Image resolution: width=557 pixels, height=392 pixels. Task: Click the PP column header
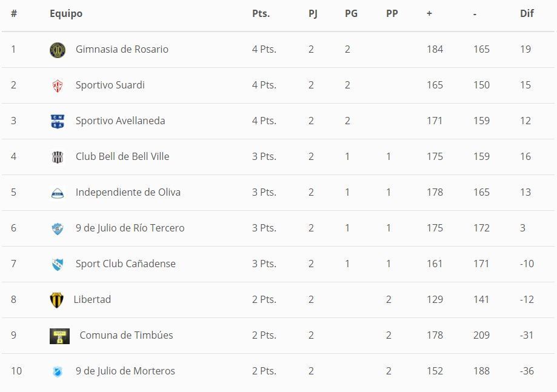(392, 13)
